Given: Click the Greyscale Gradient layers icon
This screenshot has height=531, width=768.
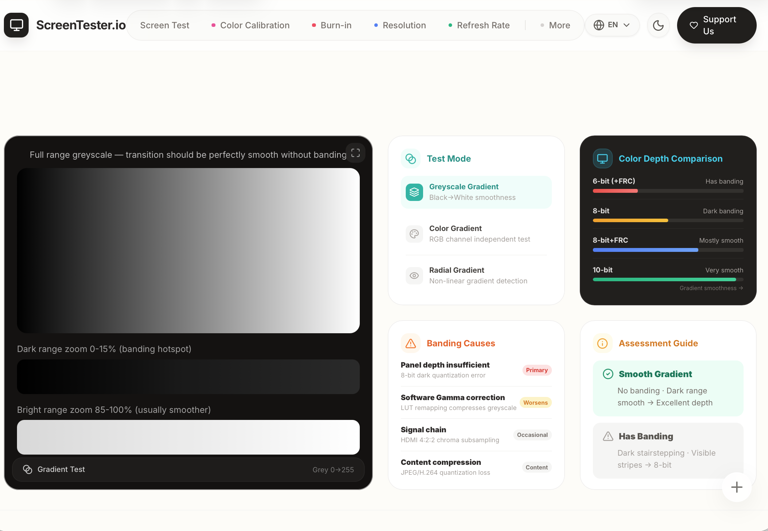Looking at the screenshot, I should (414, 192).
